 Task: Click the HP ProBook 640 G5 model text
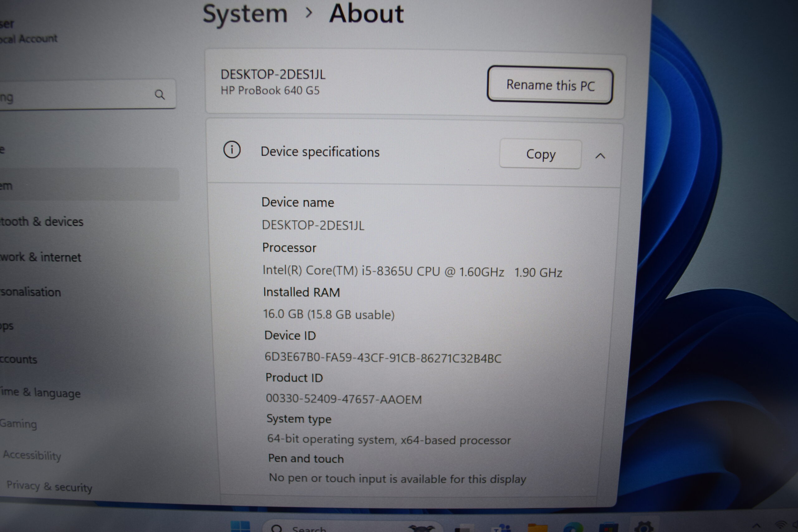point(270,90)
